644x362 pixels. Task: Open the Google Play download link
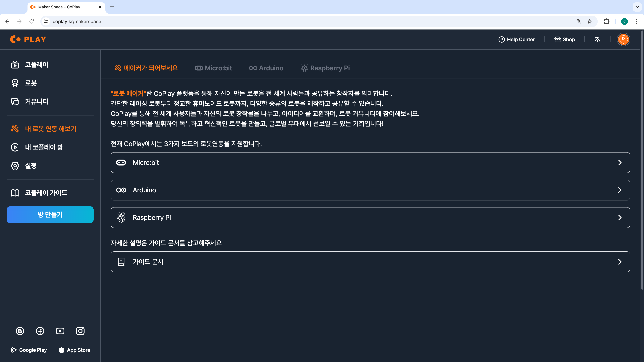29,350
